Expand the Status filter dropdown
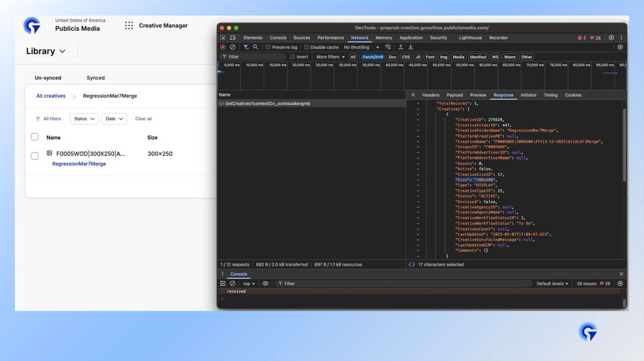 84,119
